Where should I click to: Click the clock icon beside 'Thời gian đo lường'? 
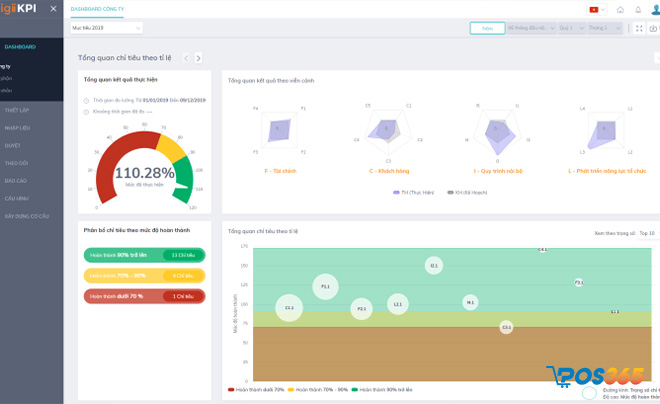(86, 101)
